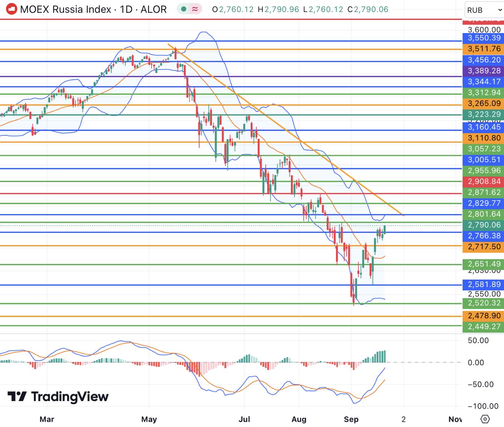Viewport: 504px width, 427px height.
Task: Click the 0.00 indicator axis value
Action: click(476, 363)
